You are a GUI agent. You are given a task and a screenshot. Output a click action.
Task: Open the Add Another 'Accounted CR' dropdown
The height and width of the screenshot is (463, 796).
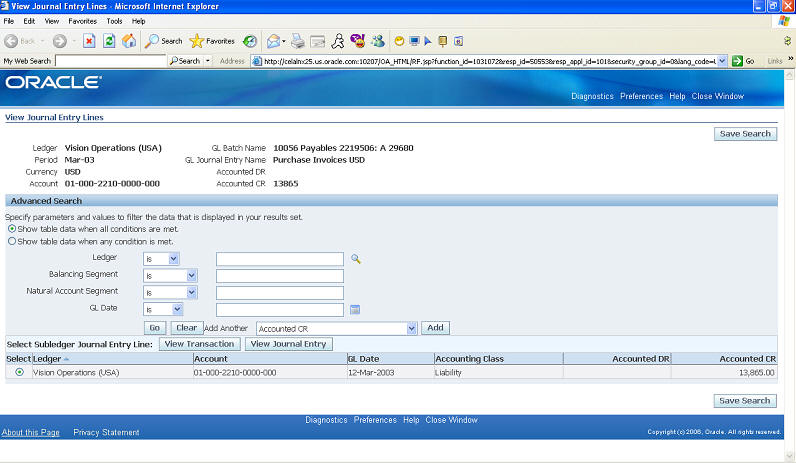(x=411, y=328)
